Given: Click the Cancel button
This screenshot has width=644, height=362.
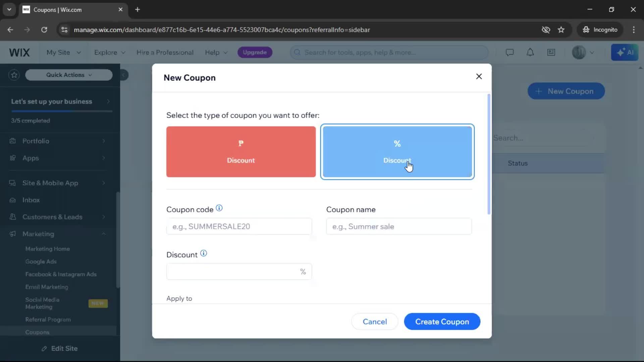Looking at the screenshot, I should (x=375, y=322).
